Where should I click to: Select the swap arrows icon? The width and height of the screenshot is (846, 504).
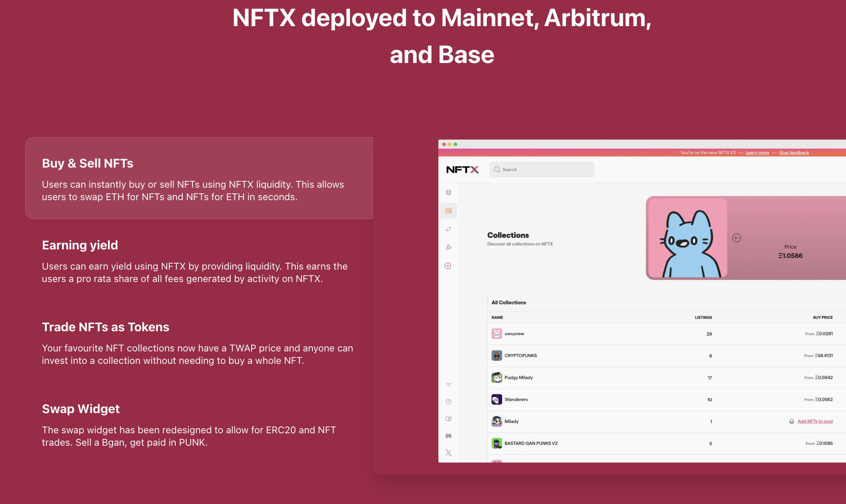click(x=448, y=229)
